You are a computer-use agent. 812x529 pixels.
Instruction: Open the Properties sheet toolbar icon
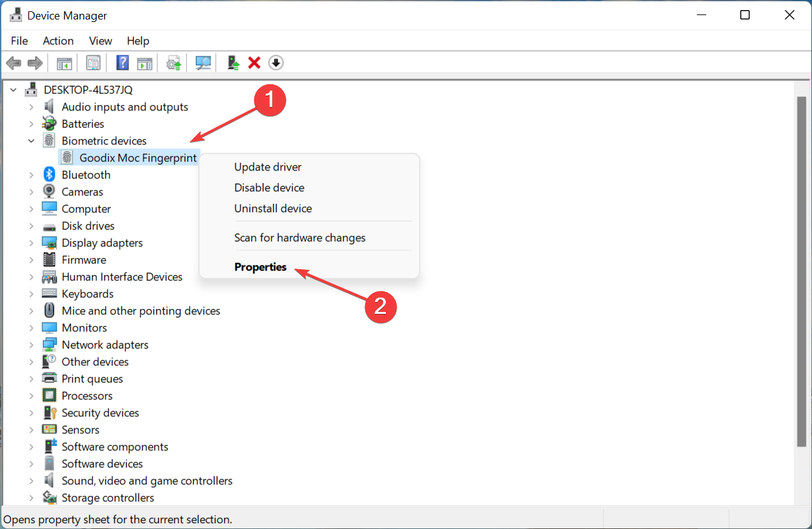pos(94,63)
